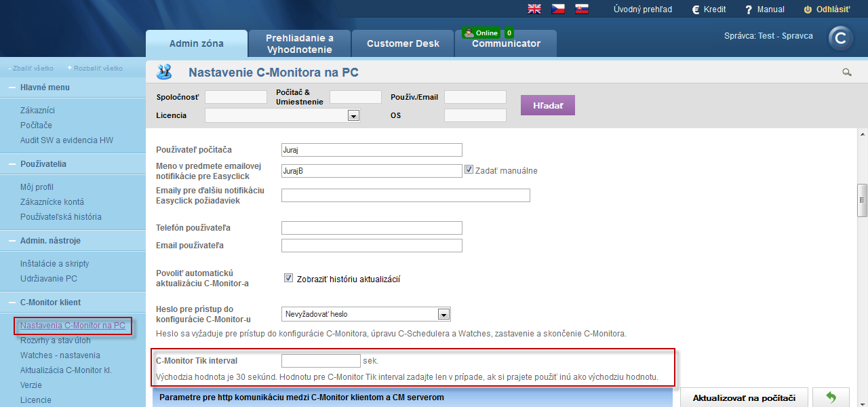Screen dimensions: 868x407
Task: Open the Úvodný prehľad link
Action: pos(643,9)
